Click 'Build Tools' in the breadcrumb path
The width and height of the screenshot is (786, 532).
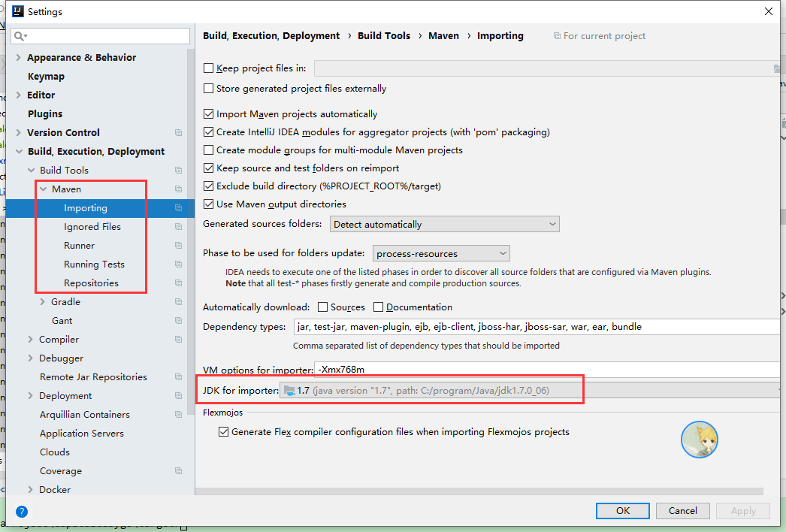tap(384, 35)
